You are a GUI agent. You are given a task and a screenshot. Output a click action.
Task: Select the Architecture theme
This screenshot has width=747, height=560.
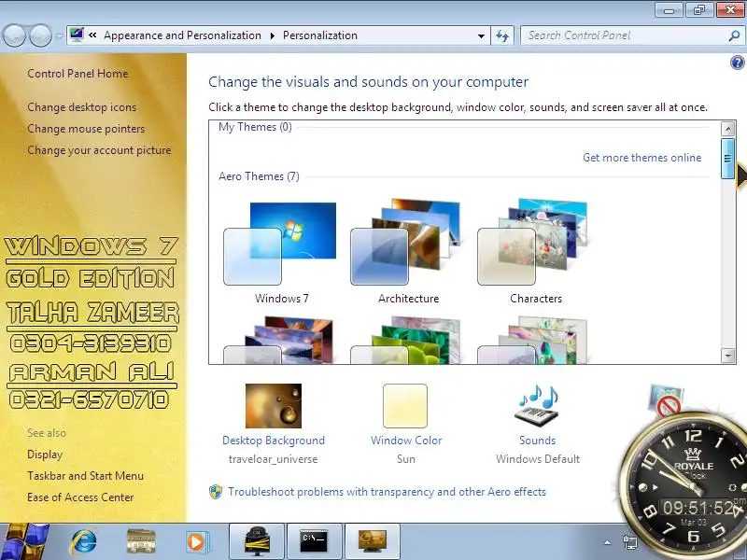tap(408, 252)
